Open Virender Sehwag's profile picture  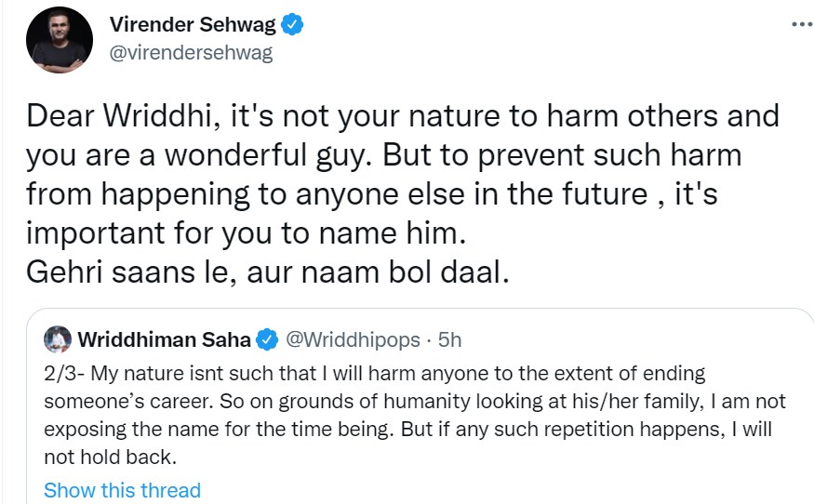click(x=58, y=42)
